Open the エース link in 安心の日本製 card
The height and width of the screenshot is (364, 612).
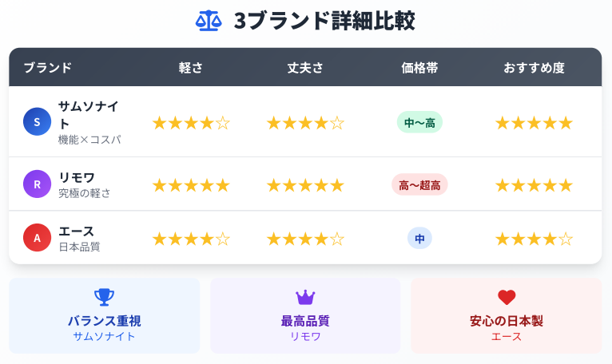[x=507, y=336]
